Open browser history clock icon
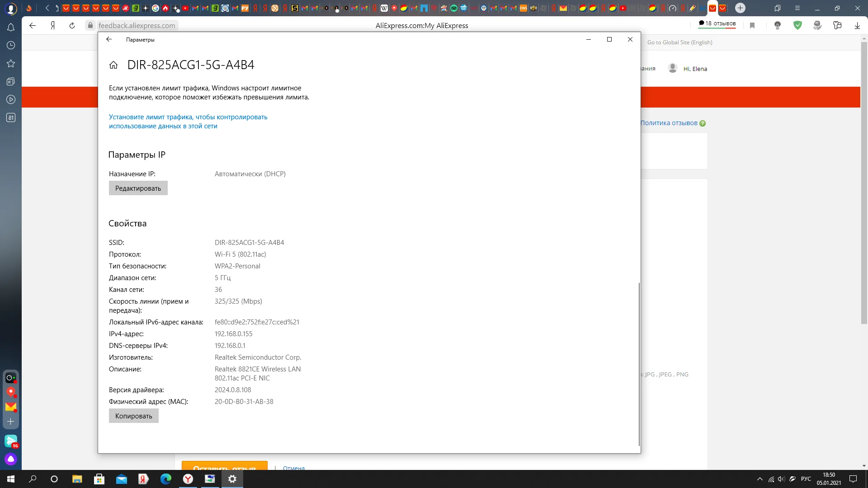This screenshot has height=488, width=868. [x=11, y=45]
